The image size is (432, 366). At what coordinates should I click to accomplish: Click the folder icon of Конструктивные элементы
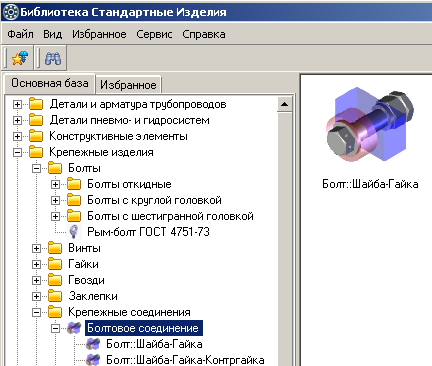[36, 136]
